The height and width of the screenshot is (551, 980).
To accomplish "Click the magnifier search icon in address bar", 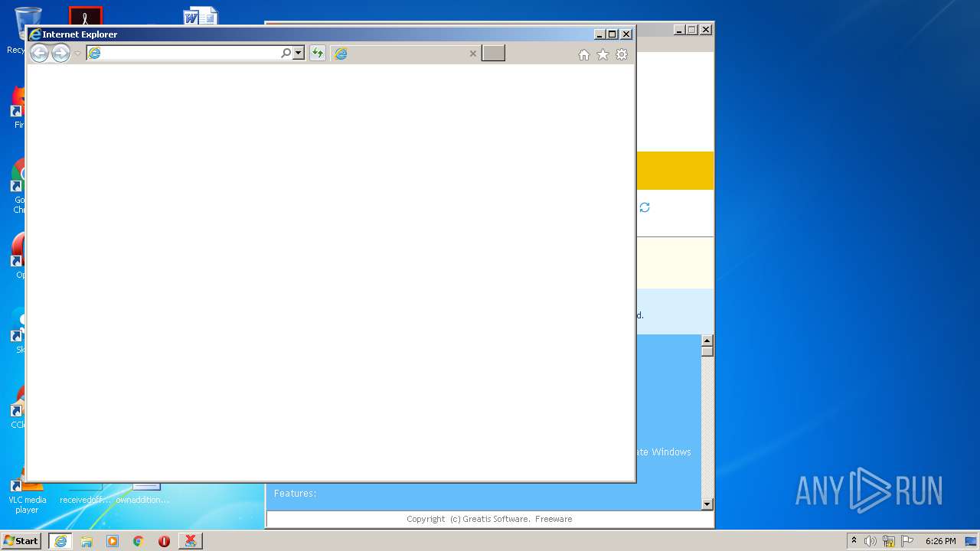I will (286, 53).
